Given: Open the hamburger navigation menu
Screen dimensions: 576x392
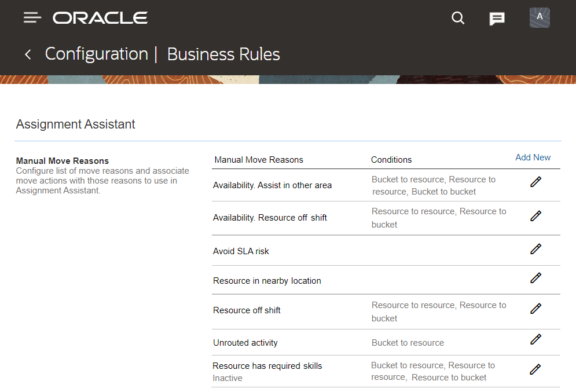Looking at the screenshot, I should coord(32,18).
